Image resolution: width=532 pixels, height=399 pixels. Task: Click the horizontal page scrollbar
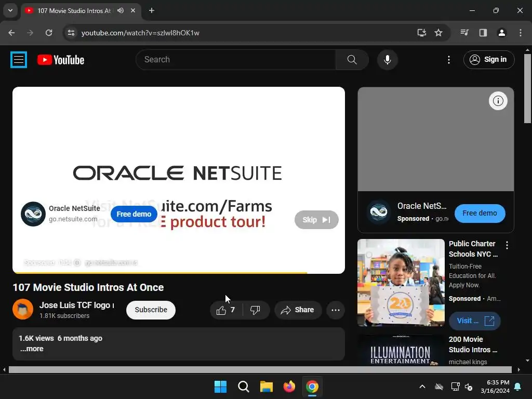260,369
